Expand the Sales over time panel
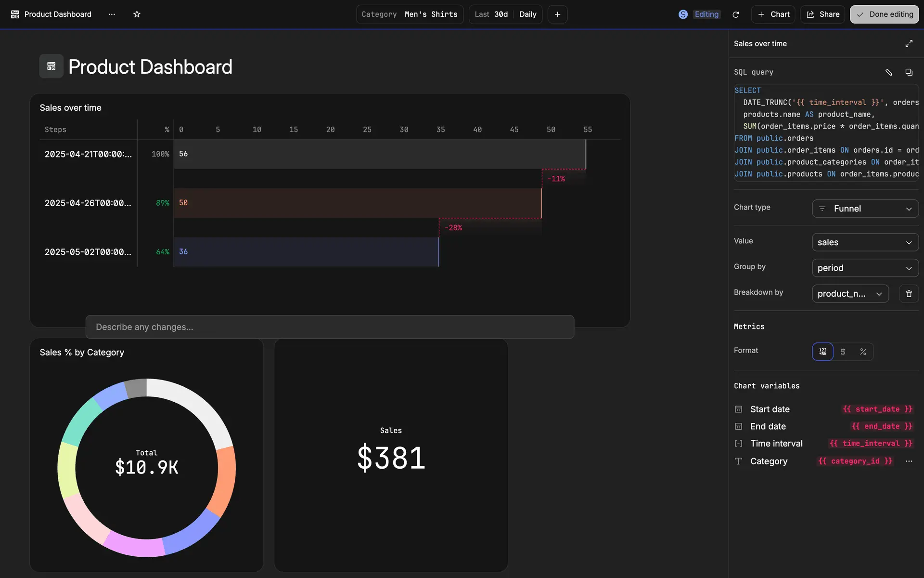This screenshot has width=924, height=578. tap(909, 43)
